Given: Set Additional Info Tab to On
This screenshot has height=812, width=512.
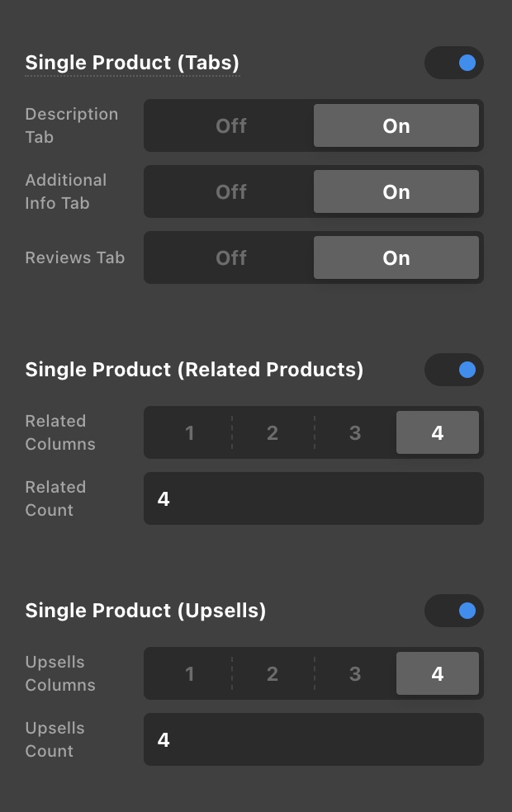Looking at the screenshot, I should (396, 192).
